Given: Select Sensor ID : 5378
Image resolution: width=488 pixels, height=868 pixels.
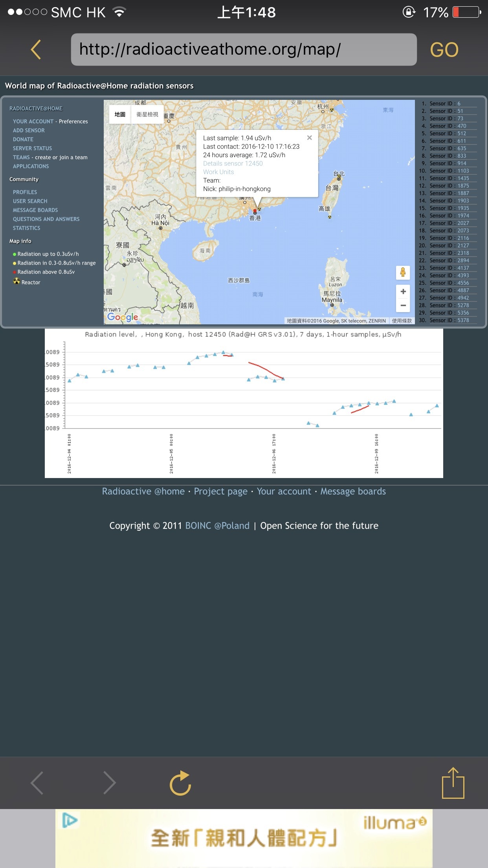Looking at the screenshot, I should tap(449, 320).
